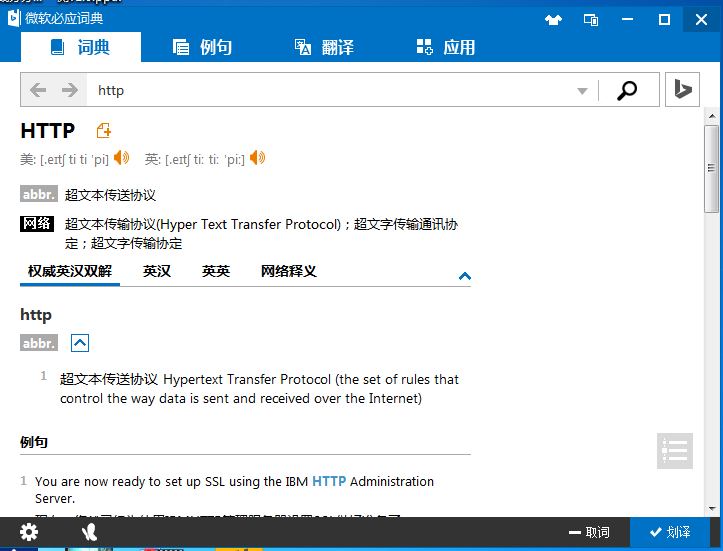Click the gray abbr. badge beside 超文本传送协议

(x=39, y=194)
